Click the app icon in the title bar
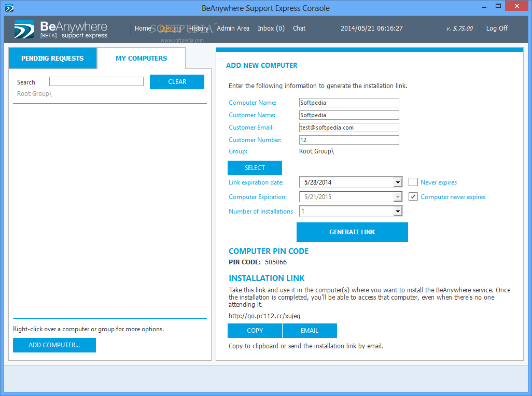 9,8
